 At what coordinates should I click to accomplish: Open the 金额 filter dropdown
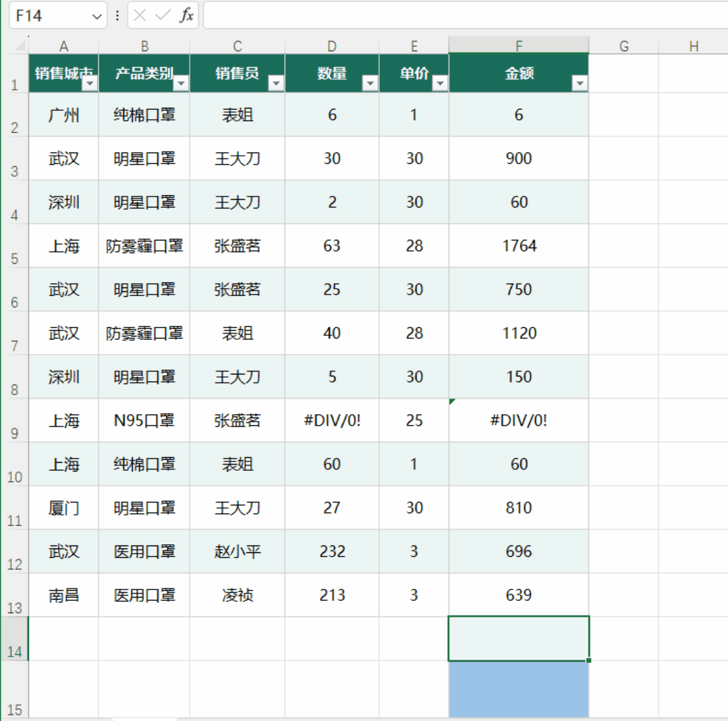click(x=580, y=83)
